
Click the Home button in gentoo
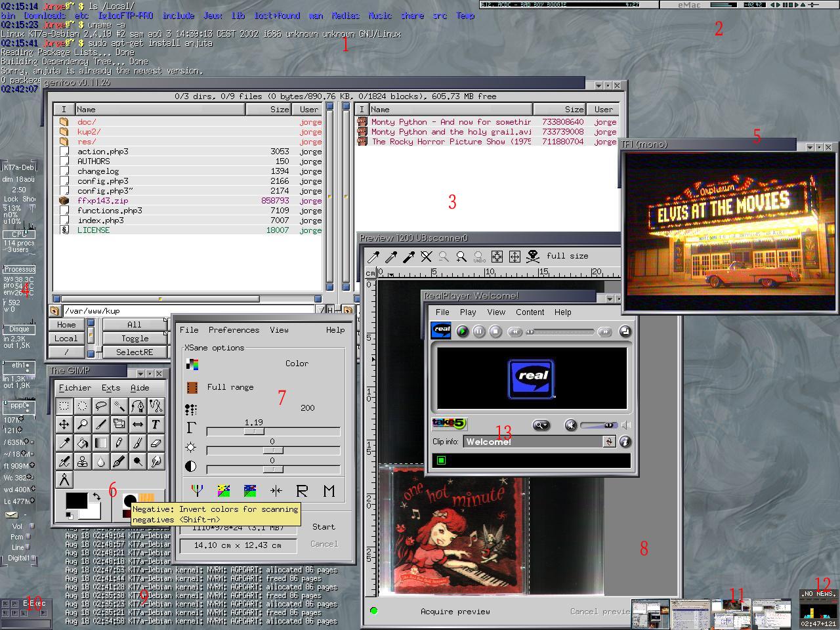click(x=66, y=325)
